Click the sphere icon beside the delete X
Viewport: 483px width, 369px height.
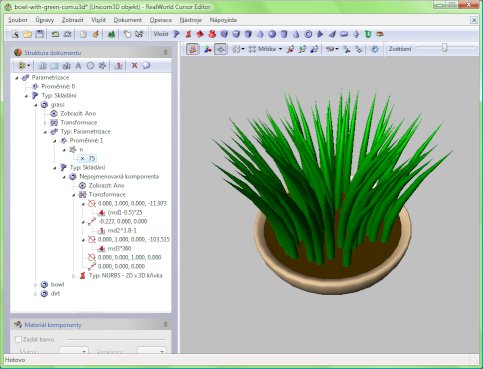146,66
